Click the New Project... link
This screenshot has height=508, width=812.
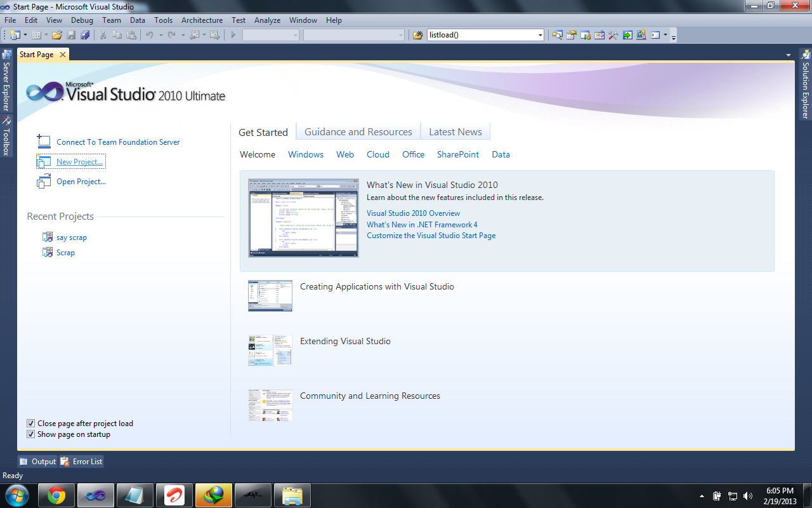point(79,162)
